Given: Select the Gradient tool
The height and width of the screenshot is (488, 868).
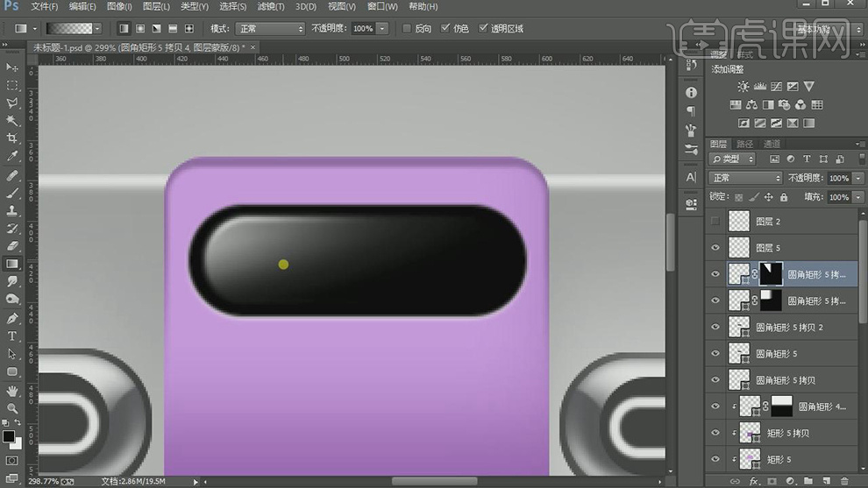Looking at the screenshot, I should [11, 264].
